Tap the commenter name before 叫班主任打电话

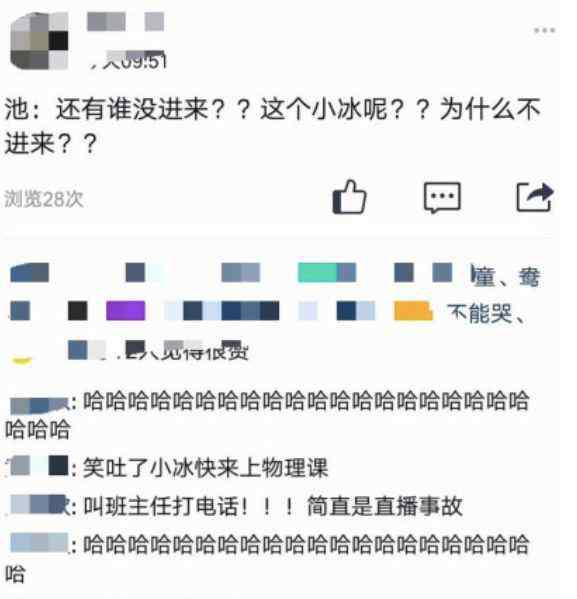39,504
